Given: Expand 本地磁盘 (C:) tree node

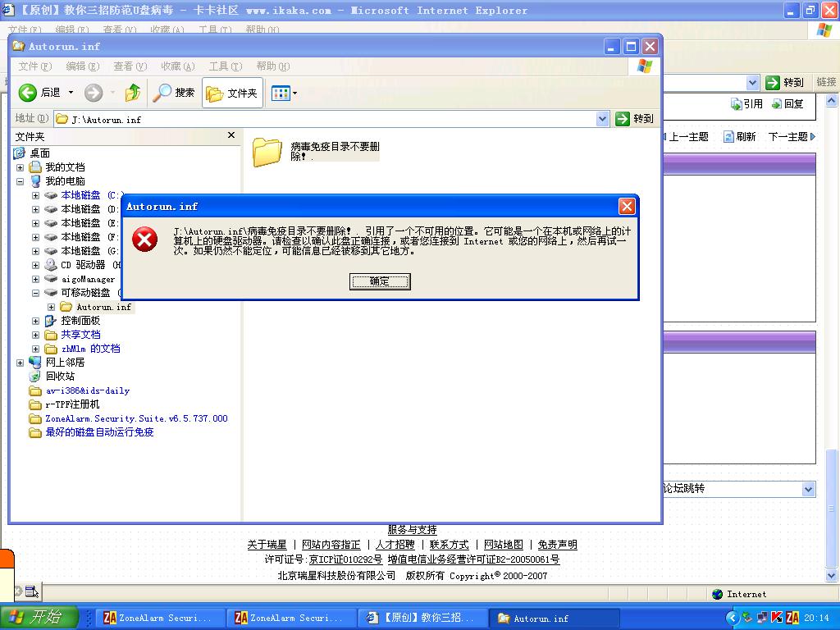Looking at the screenshot, I should (36, 195).
